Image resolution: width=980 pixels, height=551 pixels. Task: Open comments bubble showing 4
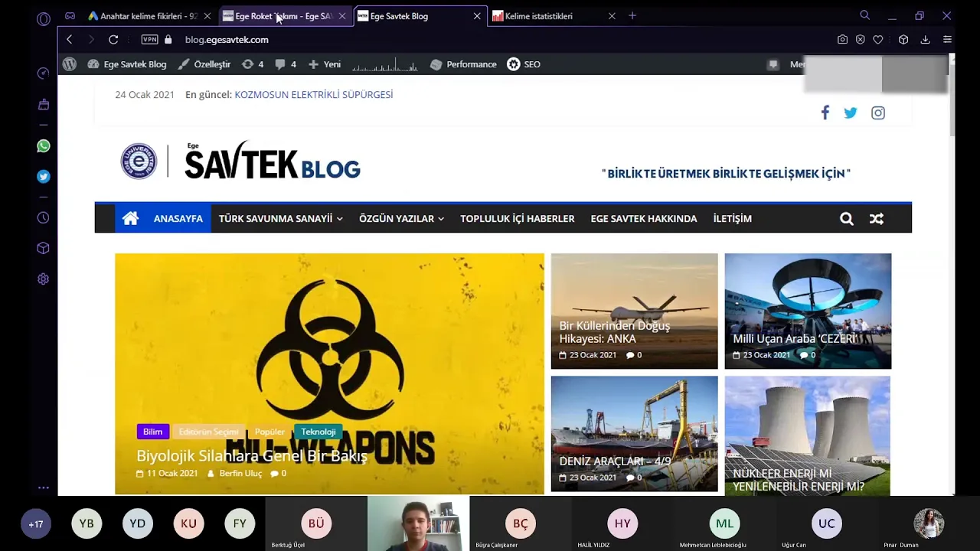coord(286,64)
